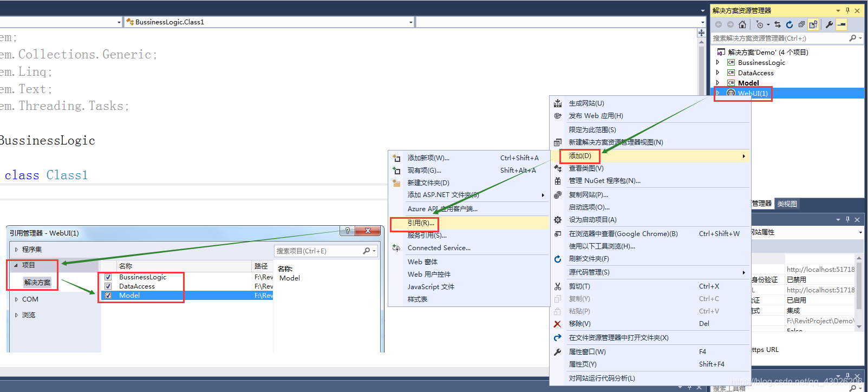Viewport: 868px width, 392px height.
Task: Toggle the show all files icon
Action: pyautogui.click(x=813, y=24)
